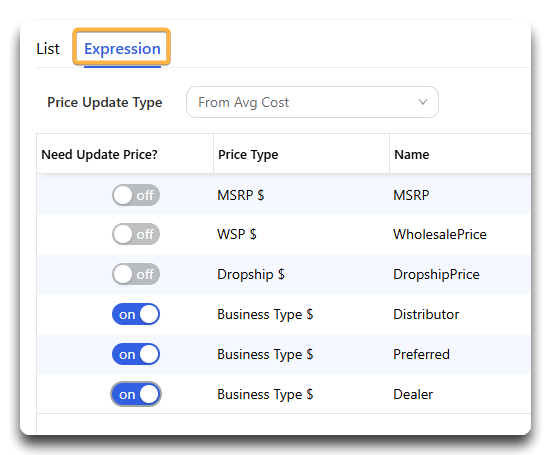Screen dimensions: 551x455
Task: Open the Price Update Type dropdown
Action: 312,102
